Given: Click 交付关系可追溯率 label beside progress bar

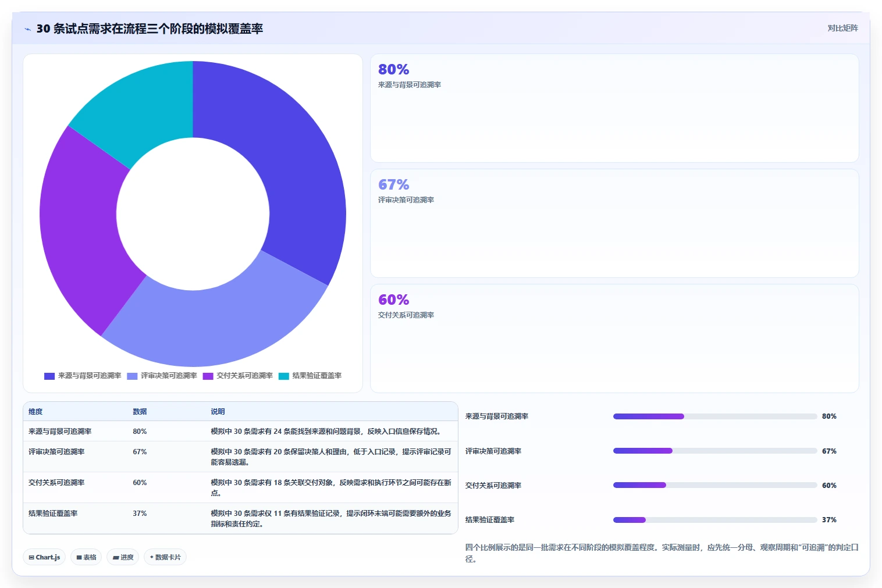Looking at the screenshot, I should tap(493, 486).
